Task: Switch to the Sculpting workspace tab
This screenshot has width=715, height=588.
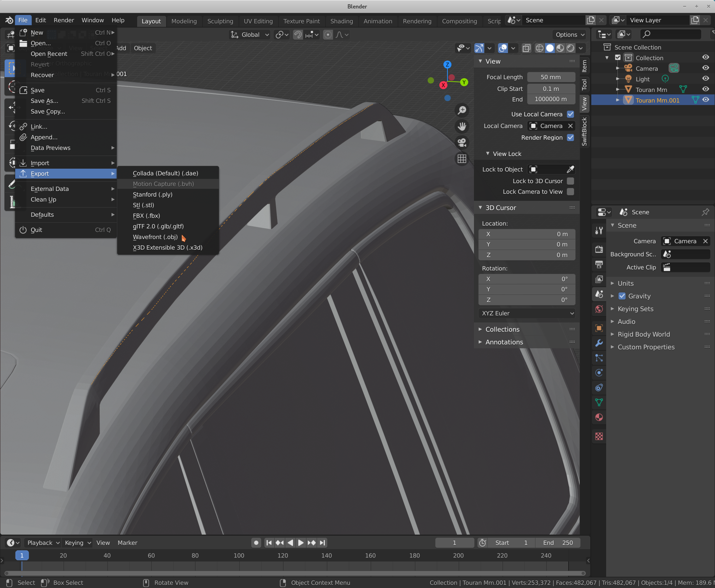Action: pyautogui.click(x=220, y=21)
